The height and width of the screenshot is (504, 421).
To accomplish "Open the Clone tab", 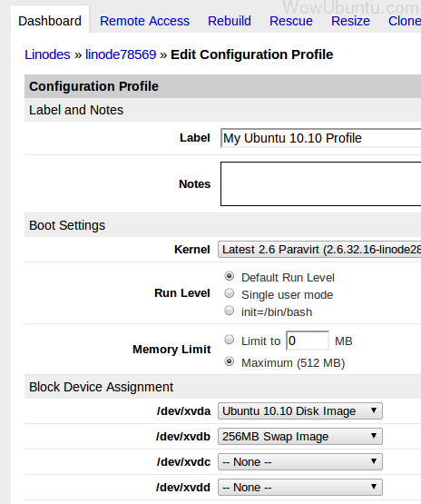I will pos(405,21).
